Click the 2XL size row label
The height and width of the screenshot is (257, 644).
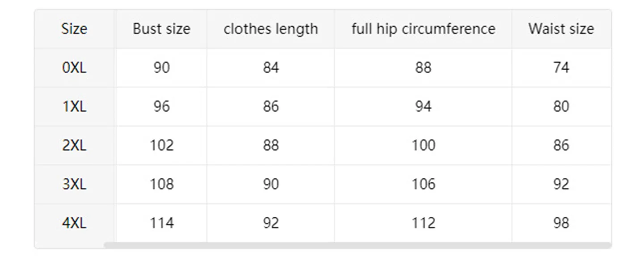pos(74,145)
